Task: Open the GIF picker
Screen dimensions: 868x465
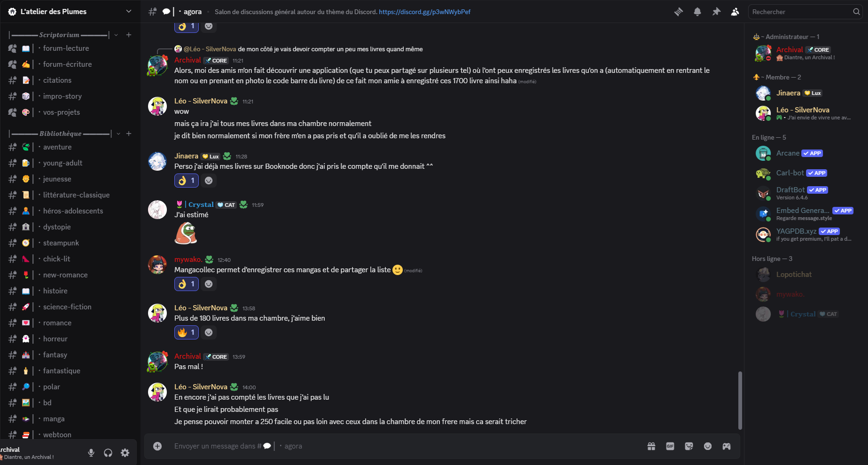Action: coord(670,446)
